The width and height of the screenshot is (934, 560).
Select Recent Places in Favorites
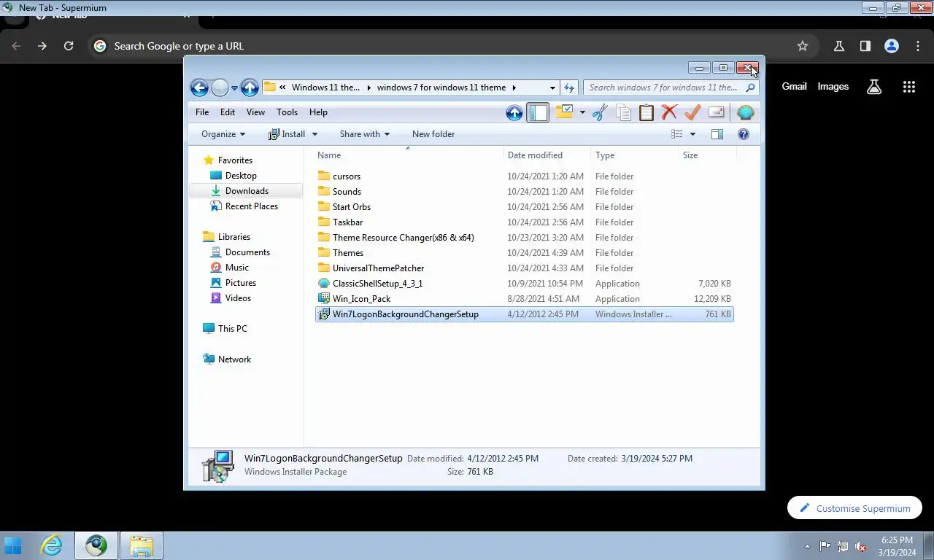pos(252,206)
